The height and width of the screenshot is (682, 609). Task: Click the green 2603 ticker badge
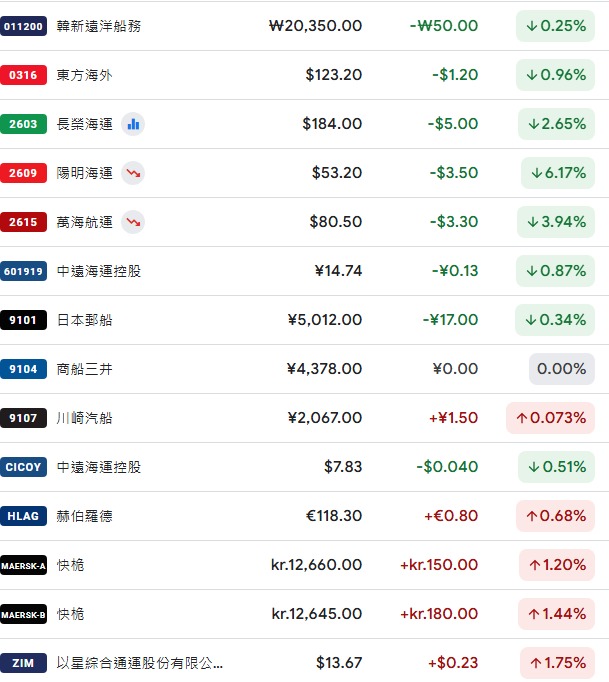pyautogui.click(x=23, y=124)
